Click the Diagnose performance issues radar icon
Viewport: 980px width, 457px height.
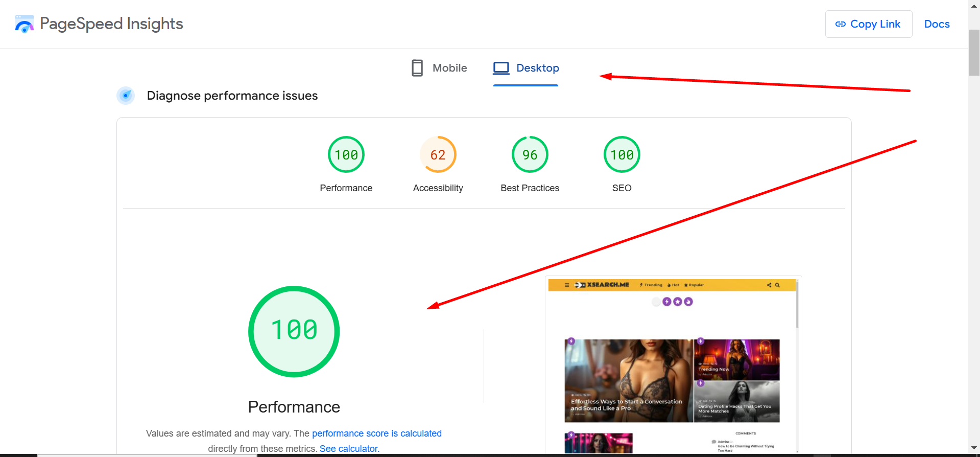click(126, 96)
